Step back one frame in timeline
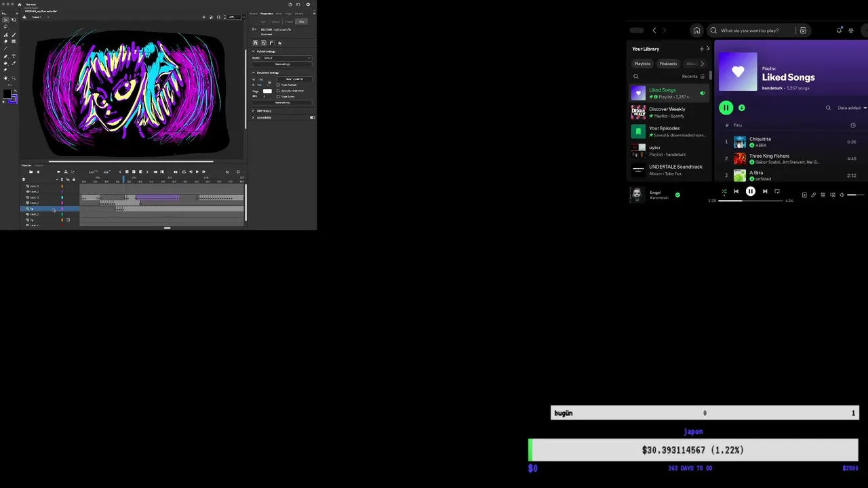 tap(191, 171)
